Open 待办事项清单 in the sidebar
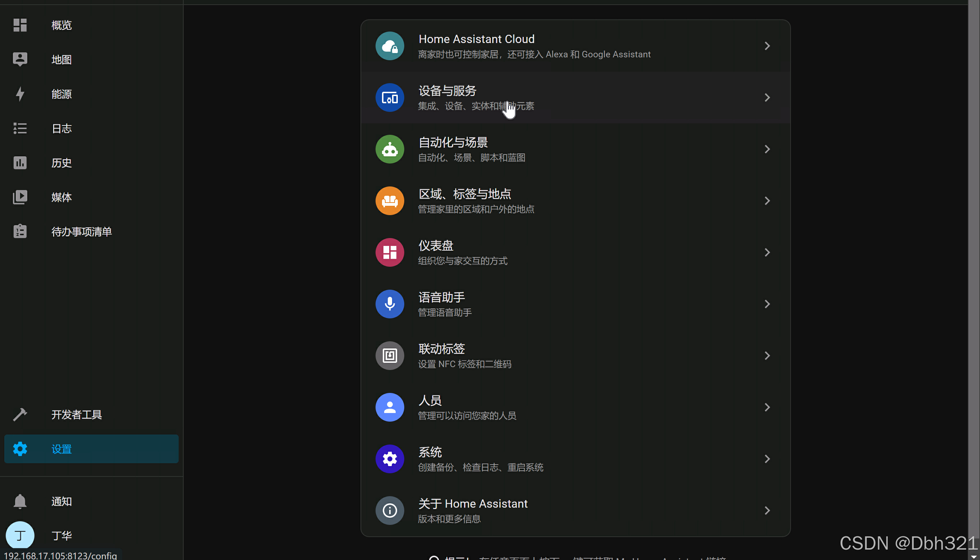 (81, 232)
